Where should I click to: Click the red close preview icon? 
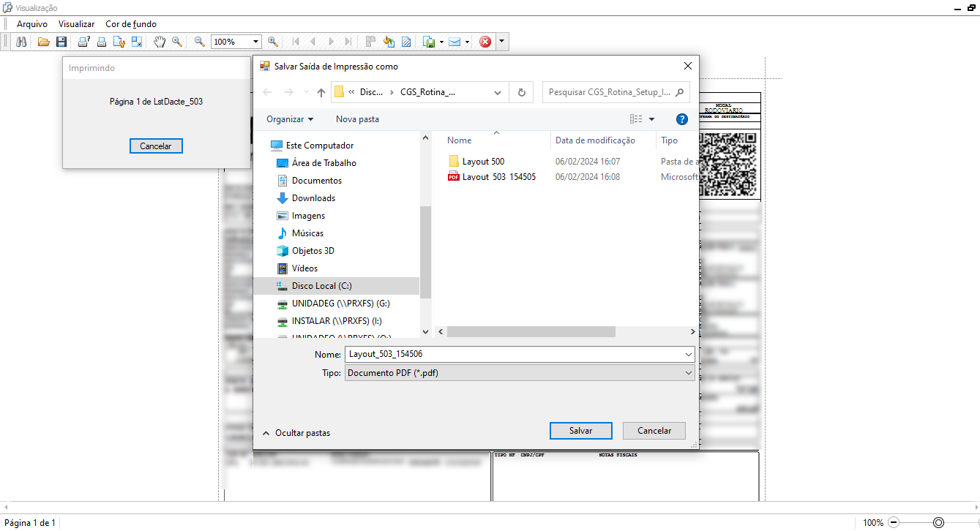click(x=485, y=42)
